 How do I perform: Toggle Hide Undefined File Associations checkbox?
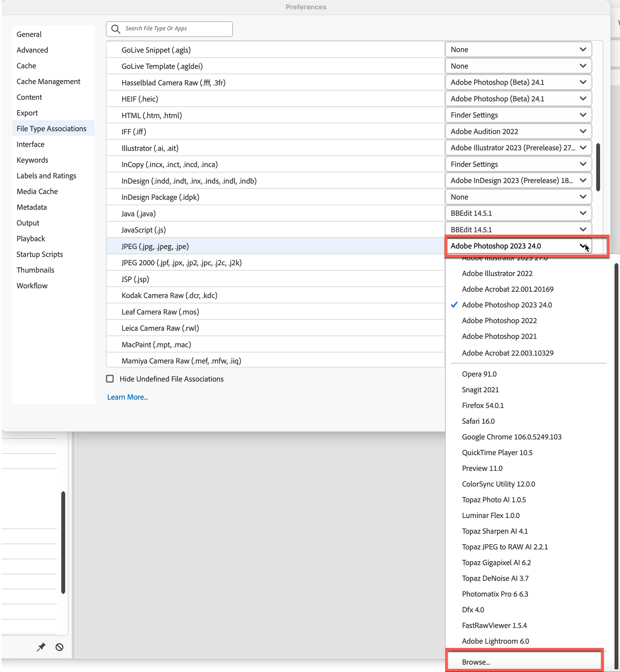[x=110, y=379]
